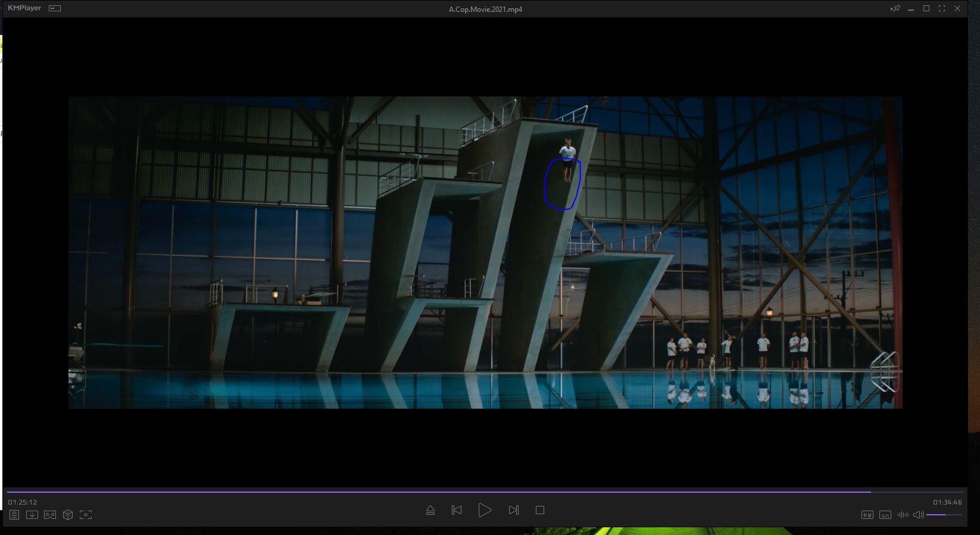Switch to compact mode using the title bar icon
The image size is (980, 535).
point(55,8)
